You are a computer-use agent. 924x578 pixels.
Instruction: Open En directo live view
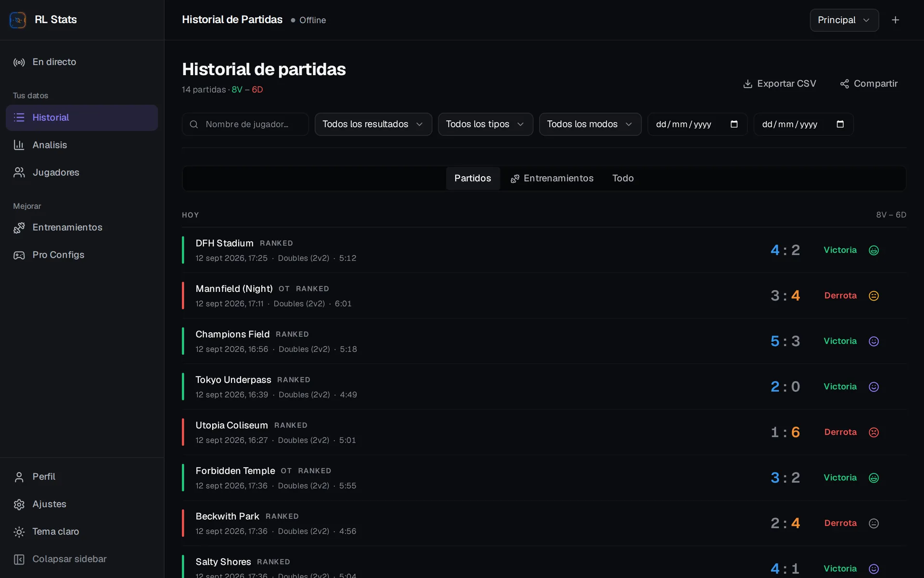point(82,62)
